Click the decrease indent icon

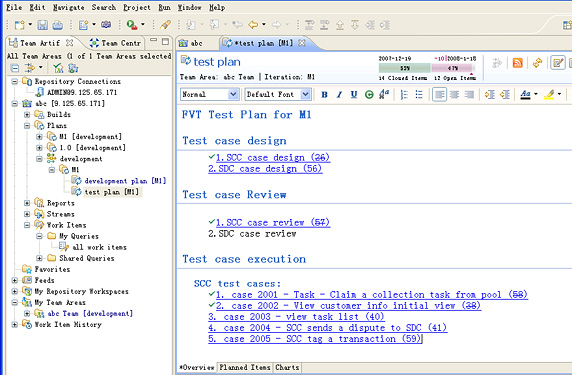pyautogui.click(x=505, y=95)
